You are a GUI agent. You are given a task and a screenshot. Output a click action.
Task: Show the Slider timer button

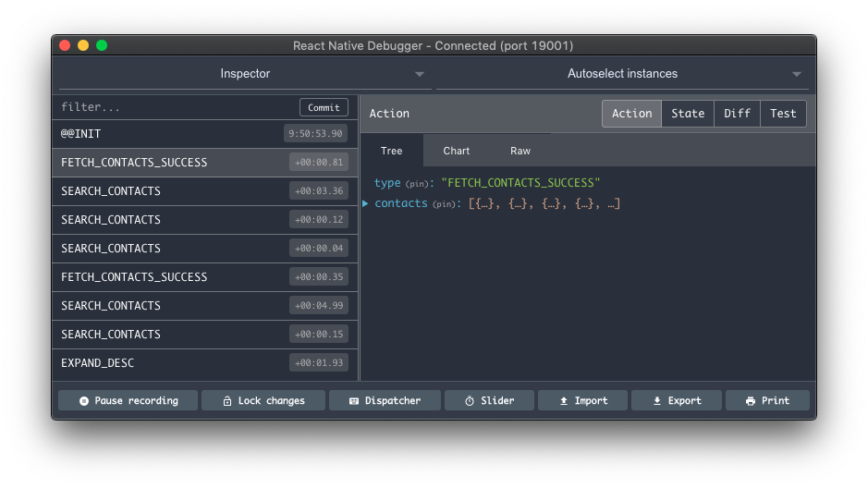(489, 400)
